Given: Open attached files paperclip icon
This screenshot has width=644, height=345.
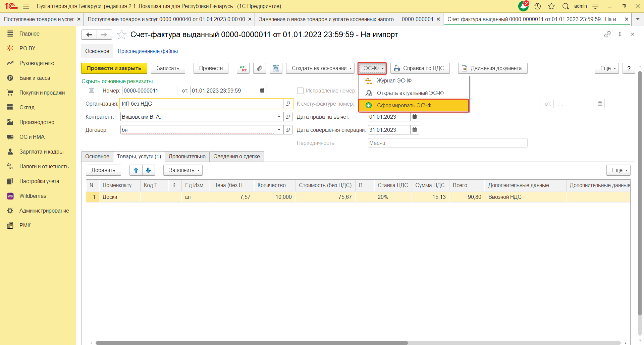Looking at the screenshot, I should click(x=260, y=68).
